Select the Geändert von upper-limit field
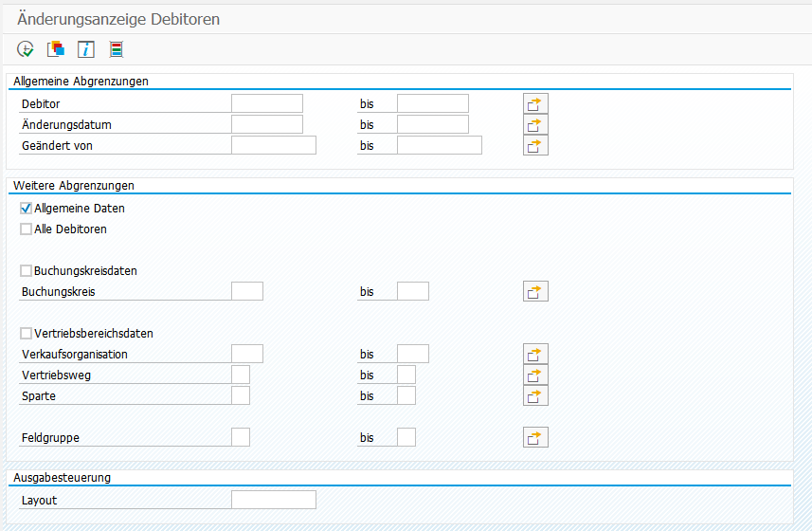 pos(439,145)
